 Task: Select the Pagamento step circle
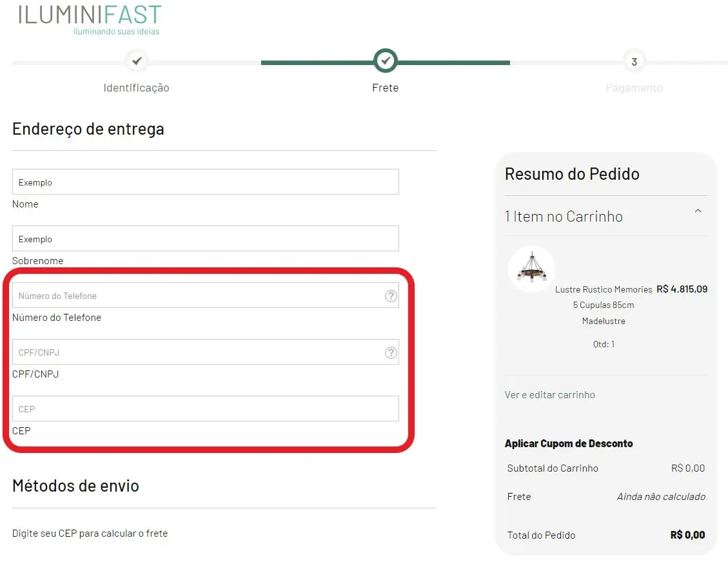pyautogui.click(x=634, y=61)
